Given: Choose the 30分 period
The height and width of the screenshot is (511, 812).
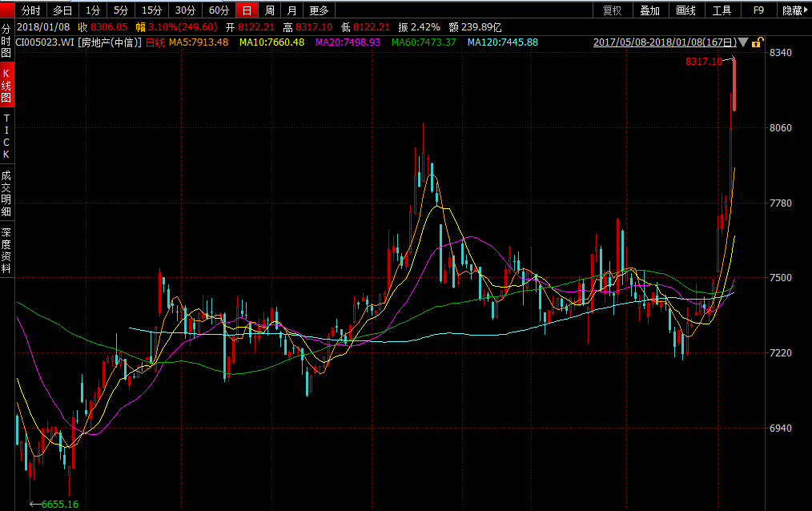Looking at the screenshot, I should [x=184, y=10].
